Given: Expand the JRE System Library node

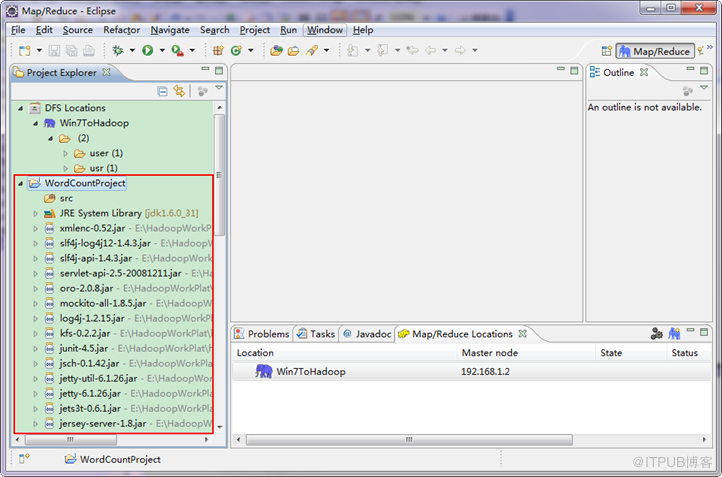Looking at the screenshot, I should pos(35,213).
